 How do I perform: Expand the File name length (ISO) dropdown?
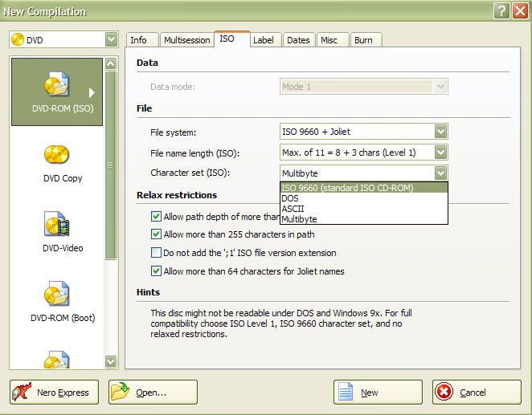440,153
